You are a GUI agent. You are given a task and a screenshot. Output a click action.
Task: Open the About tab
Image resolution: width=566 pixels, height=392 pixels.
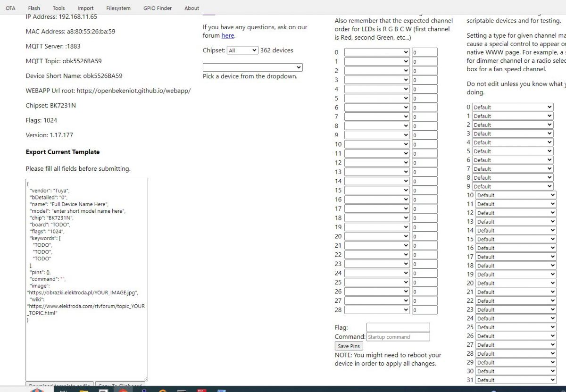[x=191, y=8]
